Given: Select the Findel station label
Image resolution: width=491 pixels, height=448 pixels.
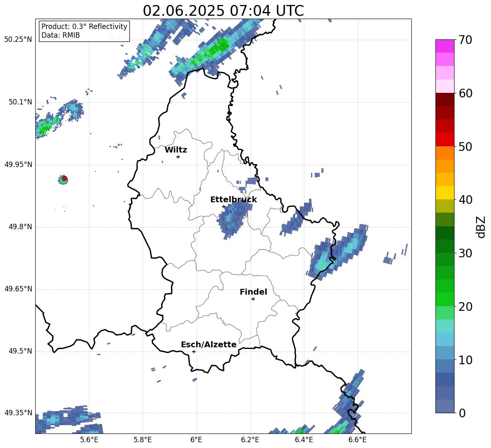Looking at the screenshot, I should point(253,292).
